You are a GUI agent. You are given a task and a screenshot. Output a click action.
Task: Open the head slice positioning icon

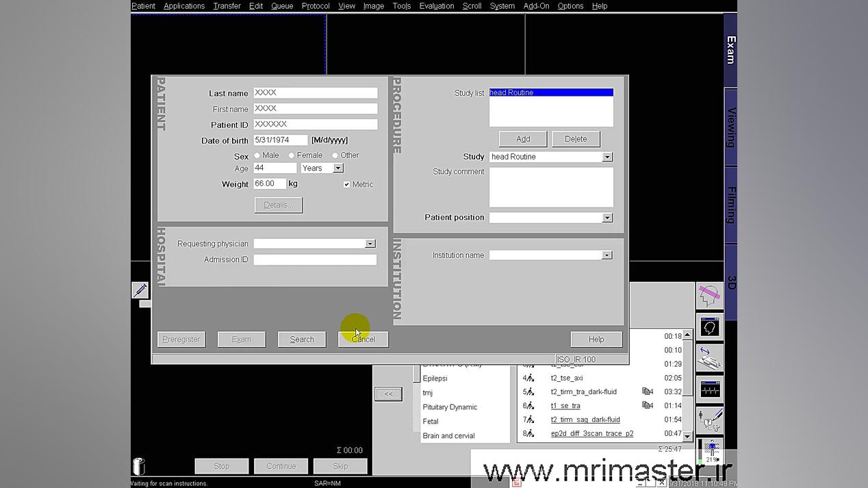click(709, 297)
